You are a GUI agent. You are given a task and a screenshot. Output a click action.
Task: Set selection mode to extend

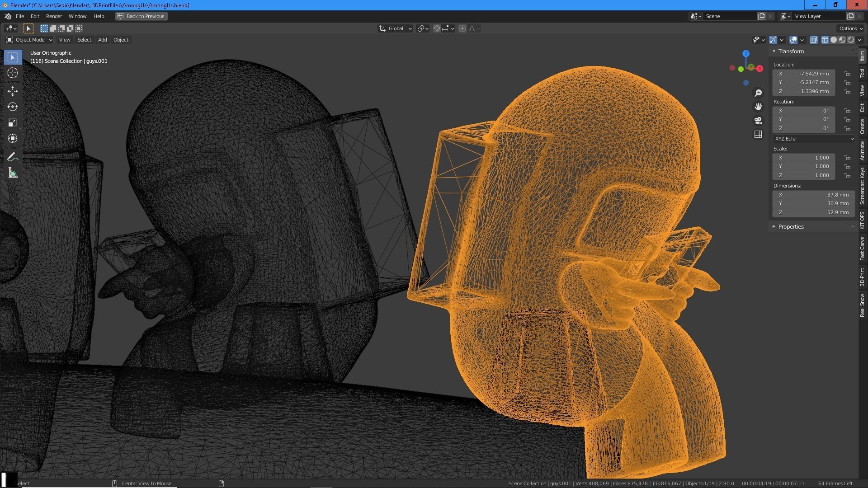click(x=53, y=28)
